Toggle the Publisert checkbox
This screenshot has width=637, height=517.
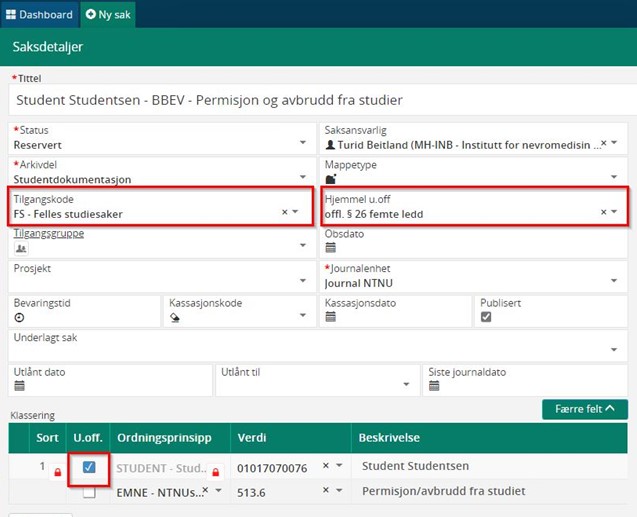(x=486, y=317)
